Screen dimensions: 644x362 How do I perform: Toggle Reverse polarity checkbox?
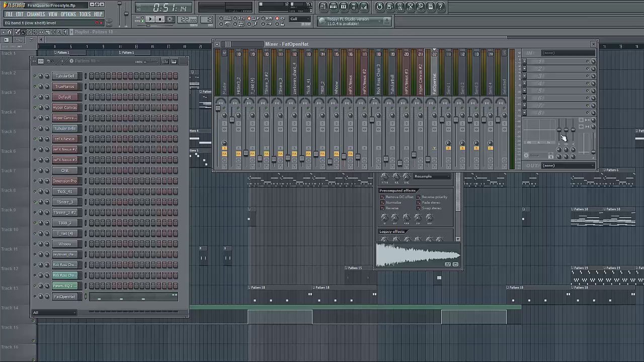(x=418, y=197)
